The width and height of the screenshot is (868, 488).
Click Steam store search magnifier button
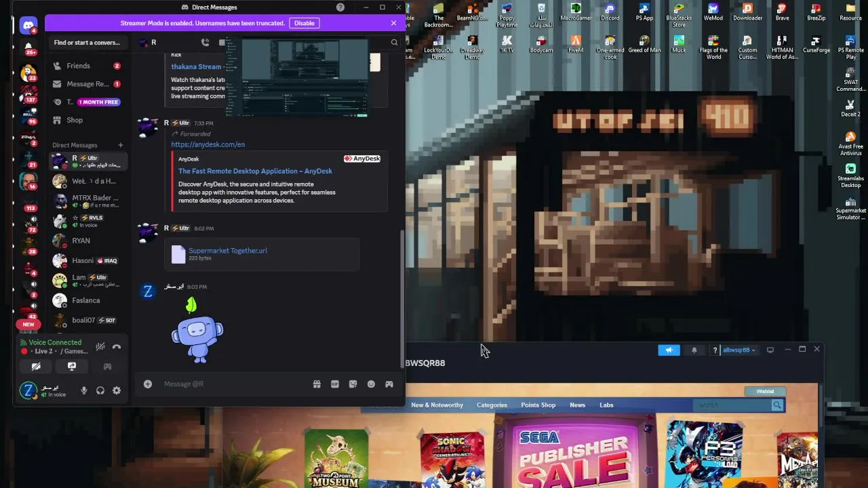(x=777, y=405)
